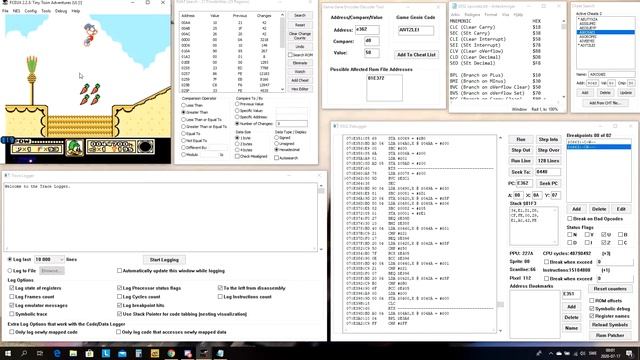Select Signed data type display
The height and width of the screenshot is (360, 640).
[x=277, y=138]
